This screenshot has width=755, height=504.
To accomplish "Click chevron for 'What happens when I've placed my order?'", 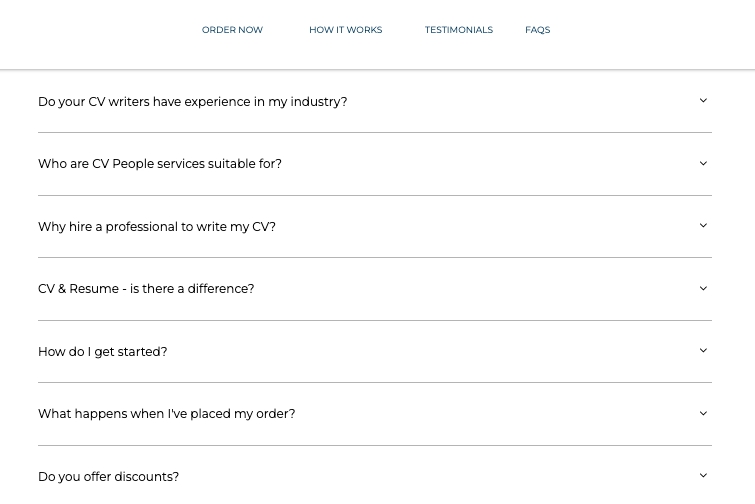I will click(x=703, y=414).
